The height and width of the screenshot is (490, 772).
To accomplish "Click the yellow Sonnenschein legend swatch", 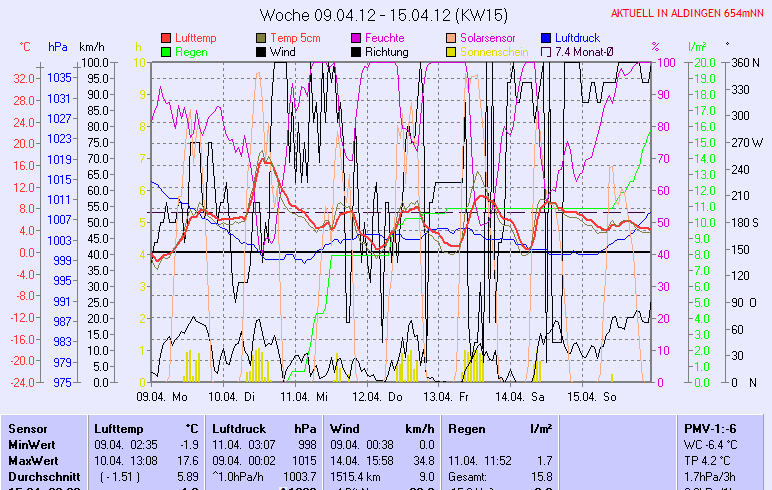I will point(452,52).
